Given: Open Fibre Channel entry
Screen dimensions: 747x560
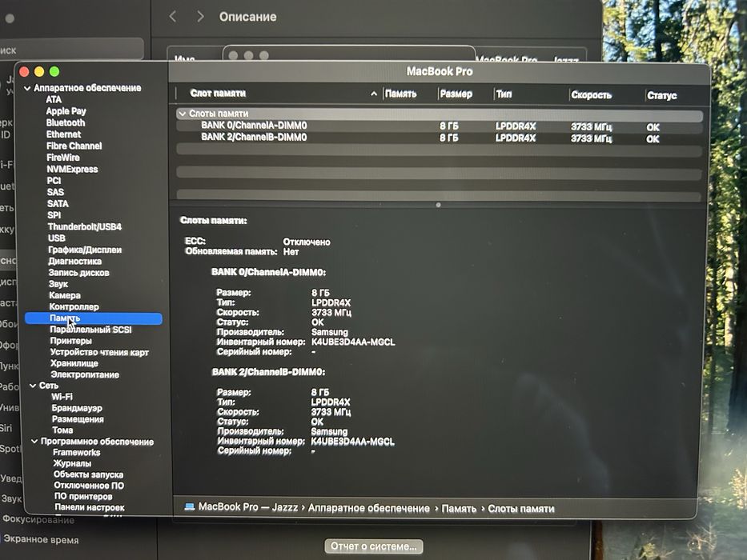Looking at the screenshot, I should (74, 146).
